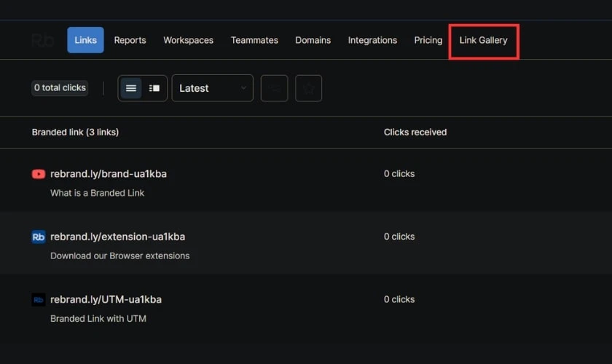The image size is (612, 364).
Task: Click the dark Rb icon beside rebrand.ly/UTM-ua1kba
Action: 38,300
